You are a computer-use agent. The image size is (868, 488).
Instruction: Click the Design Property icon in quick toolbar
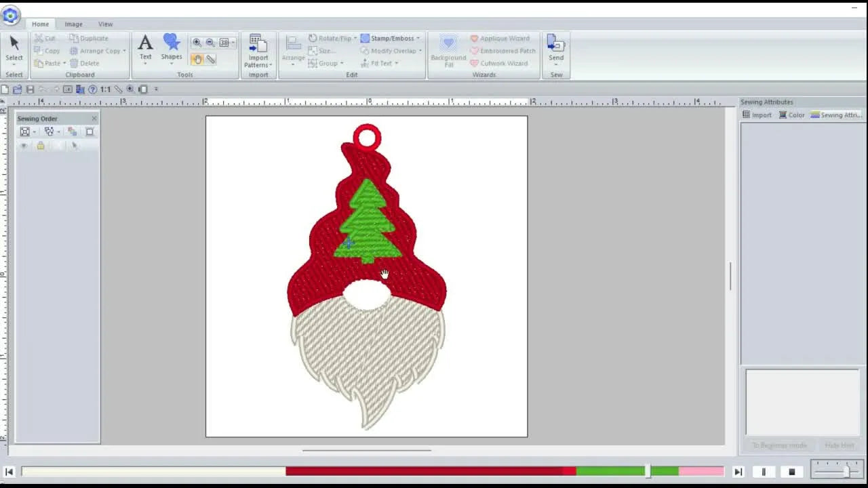[68, 89]
